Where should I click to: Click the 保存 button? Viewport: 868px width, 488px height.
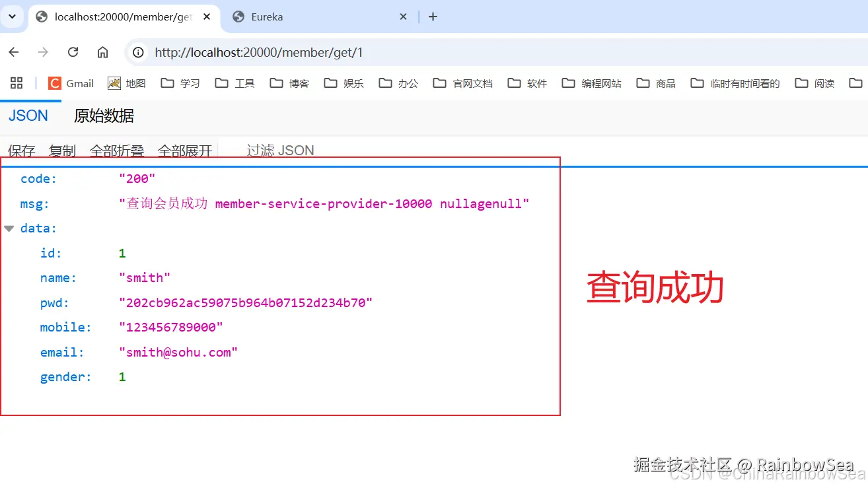[x=22, y=151]
